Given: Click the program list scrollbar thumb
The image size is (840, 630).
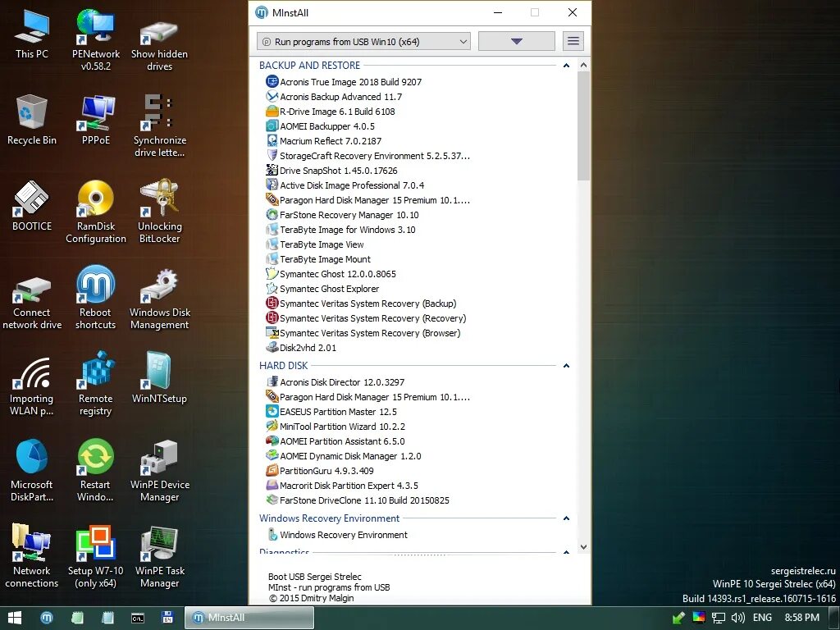Looking at the screenshot, I should 584,126.
